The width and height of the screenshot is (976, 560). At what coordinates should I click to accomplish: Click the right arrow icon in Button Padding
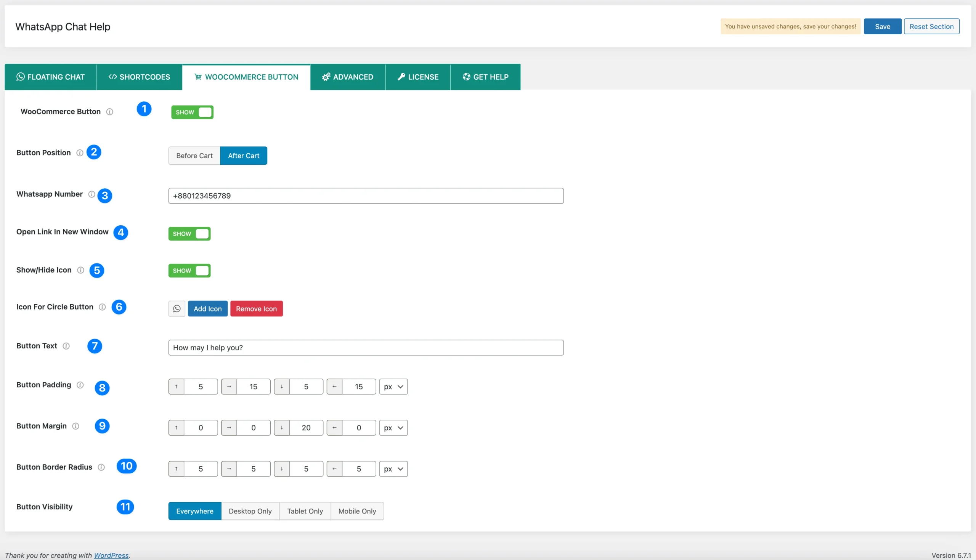(x=229, y=387)
